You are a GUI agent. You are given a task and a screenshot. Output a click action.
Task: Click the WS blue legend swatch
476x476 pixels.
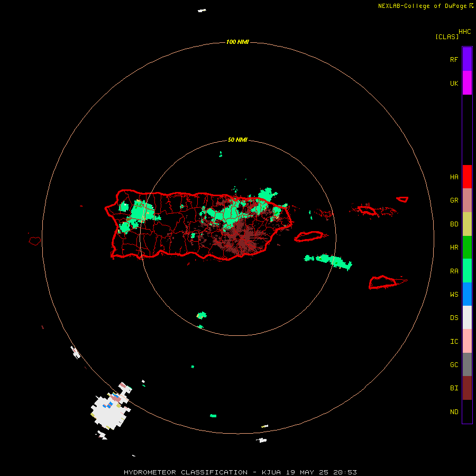tap(467, 294)
